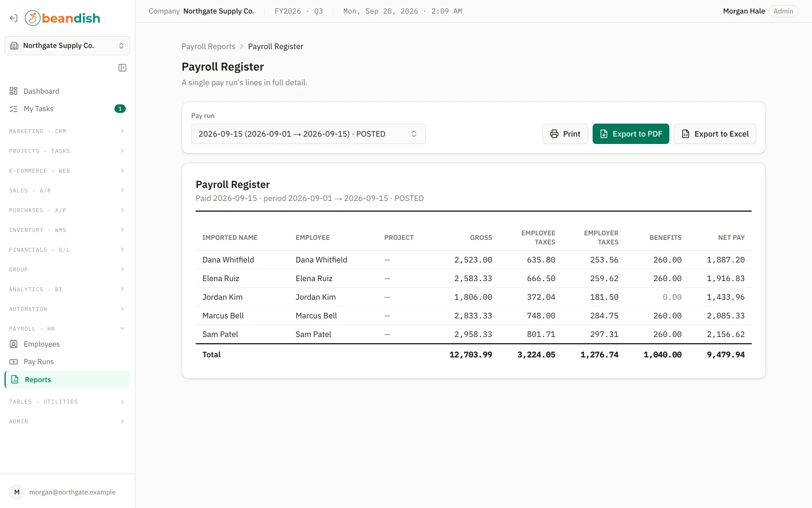Expand Sales · A/R section
The width and height of the screenshot is (812, 508).
click(67, 190)
